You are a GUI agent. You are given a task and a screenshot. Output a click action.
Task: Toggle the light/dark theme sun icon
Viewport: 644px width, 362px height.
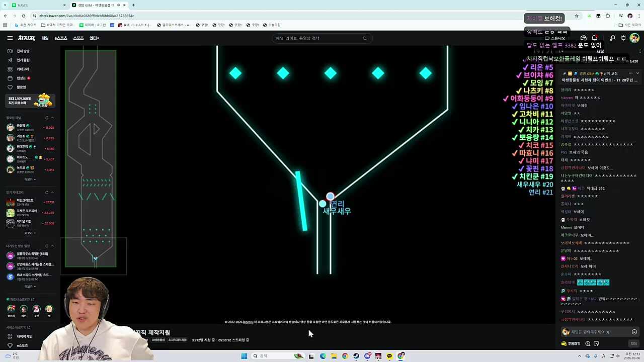623,38
